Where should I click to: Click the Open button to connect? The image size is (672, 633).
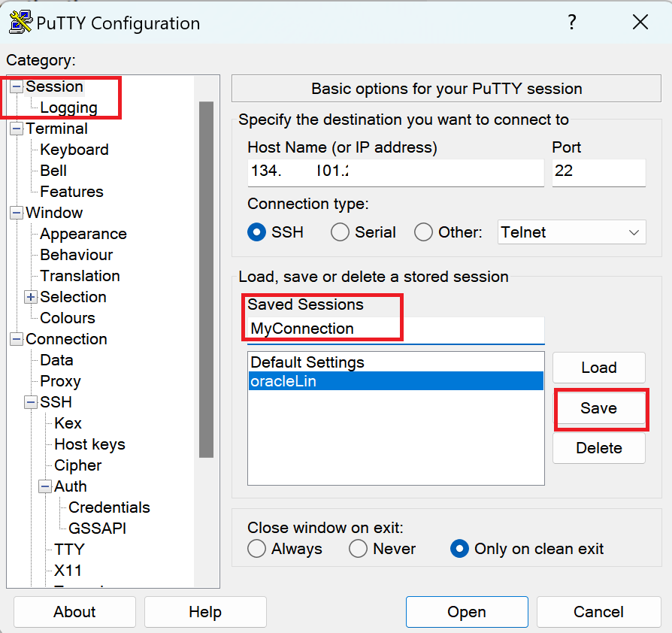pyautogui.click(x=467, y=611)
